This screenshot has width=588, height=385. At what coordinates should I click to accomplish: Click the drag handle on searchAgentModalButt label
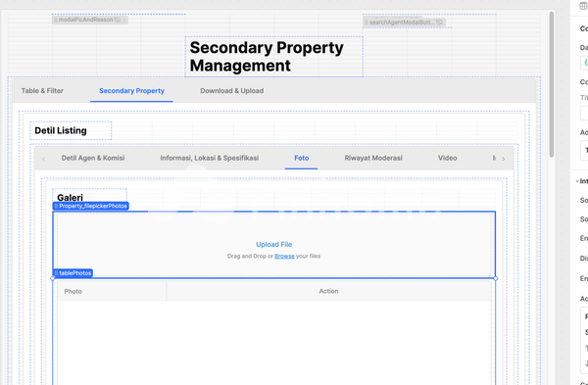367,23
